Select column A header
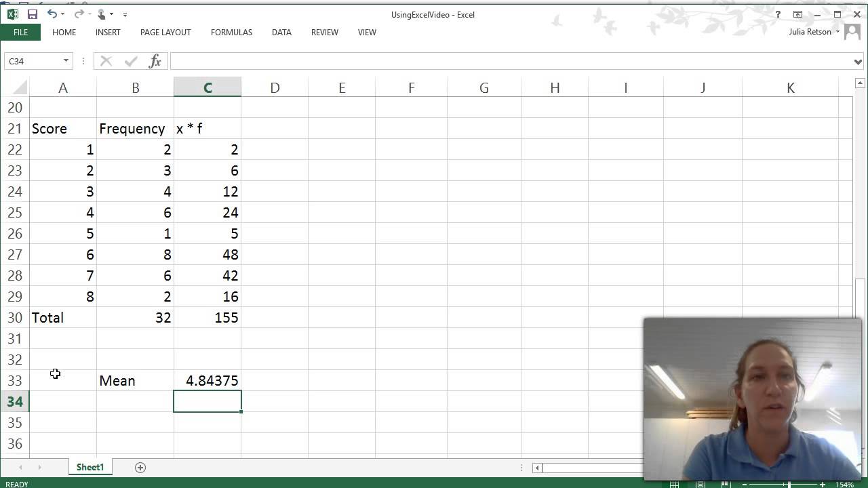The image size is (868, 488). [62, 87]
